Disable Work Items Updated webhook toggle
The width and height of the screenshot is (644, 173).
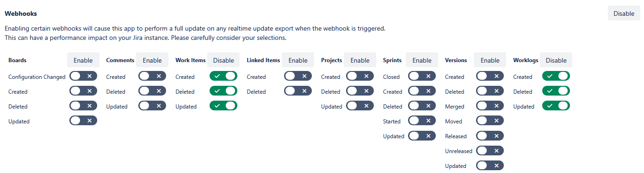pos(223,106)
